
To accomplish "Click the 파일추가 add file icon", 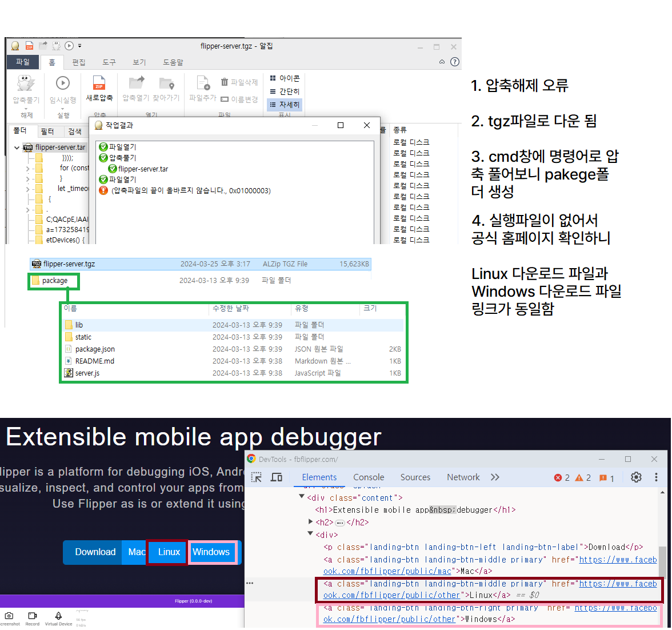I will [203, 83].
